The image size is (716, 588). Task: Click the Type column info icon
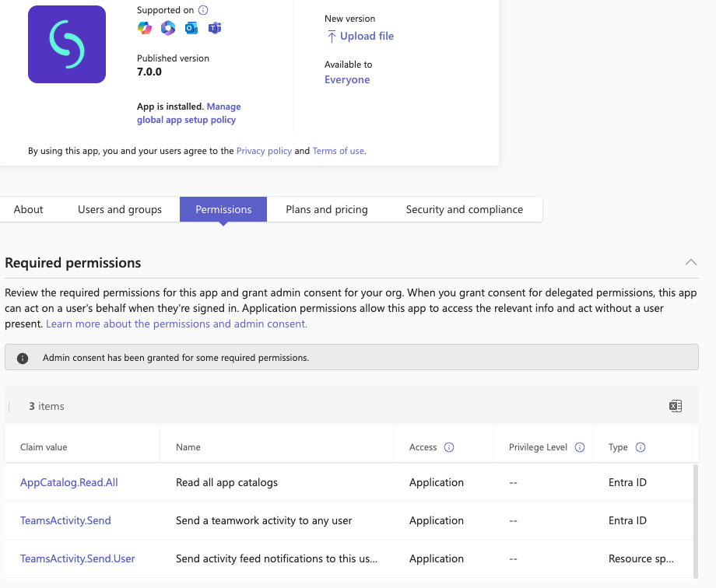tap(641, 447)
